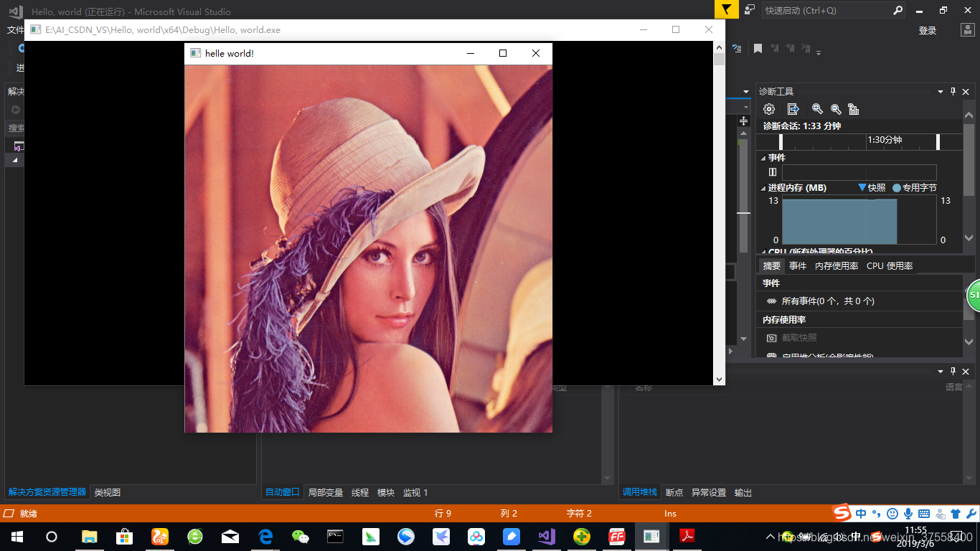Screen dimensions: 980x551
Task: Click the console window's scroll down arrow
Action: 720,380
